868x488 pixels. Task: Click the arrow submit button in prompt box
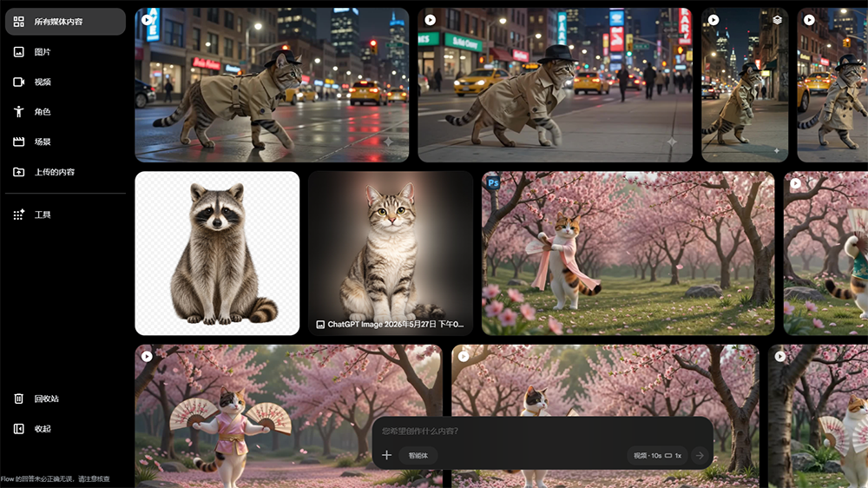(700, 455)
